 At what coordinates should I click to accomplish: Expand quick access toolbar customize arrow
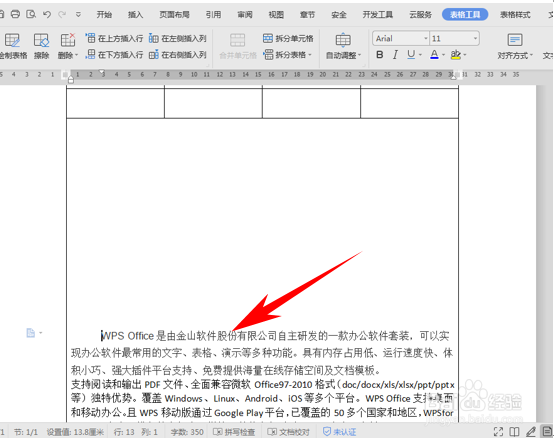[x=78, y=14]
